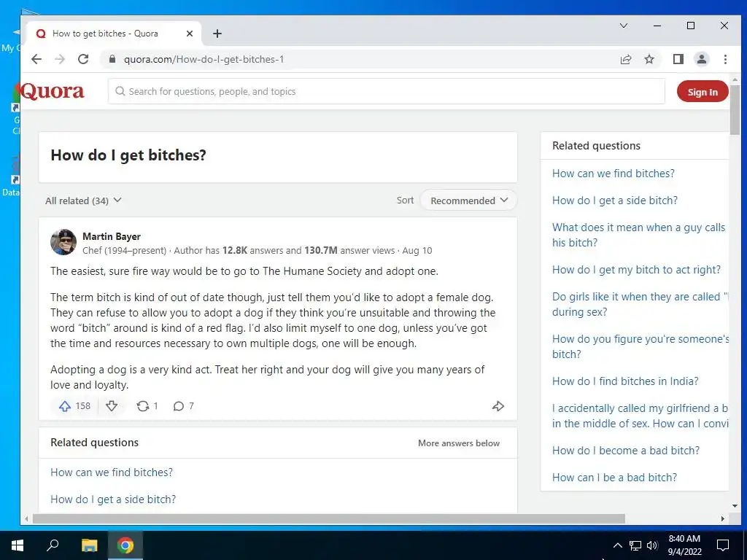This screenshot has width=747, height=560.
Task: Close the Quora tab with the X
Action: pos(190,34)
